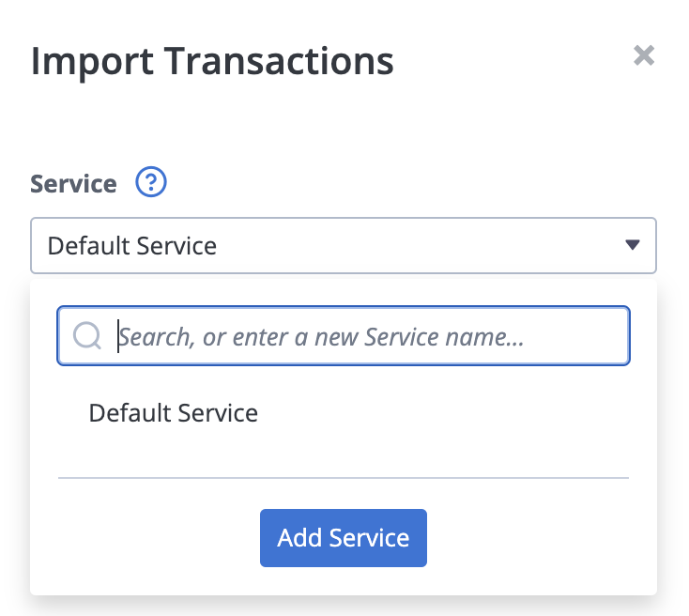This screenshot has height=616, width=689.
Task: Click the blue circled question mark
Action: point(151,181)
